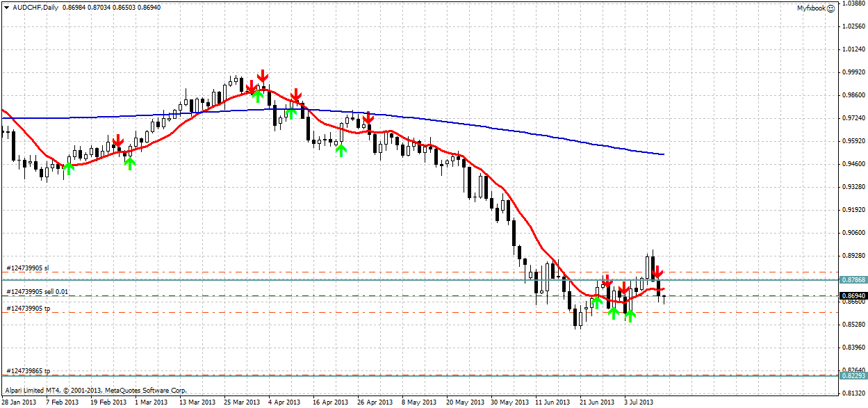Click the highlighted 0.87868 price tag
868x408 pixels.
tap(853, 279)
